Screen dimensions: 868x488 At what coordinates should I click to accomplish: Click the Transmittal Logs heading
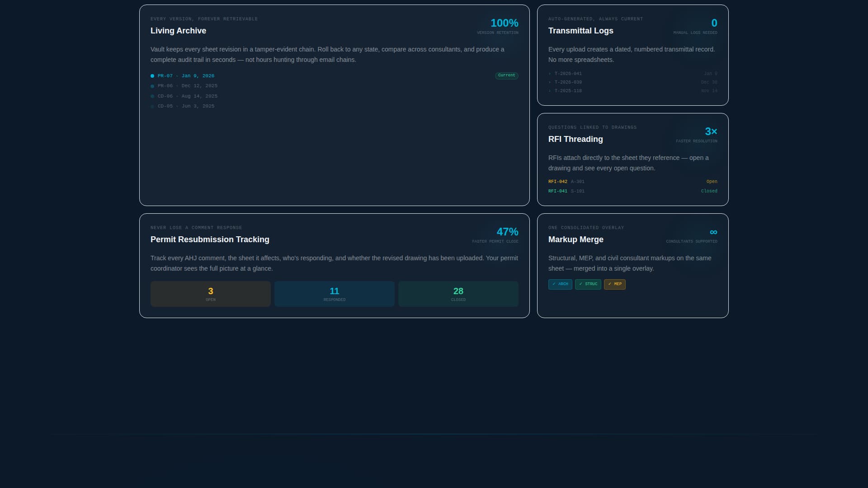(x=581, y=31)
